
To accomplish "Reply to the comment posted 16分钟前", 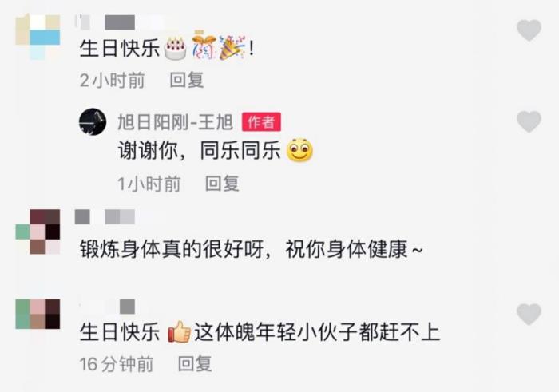I will [x=195, y=364].
